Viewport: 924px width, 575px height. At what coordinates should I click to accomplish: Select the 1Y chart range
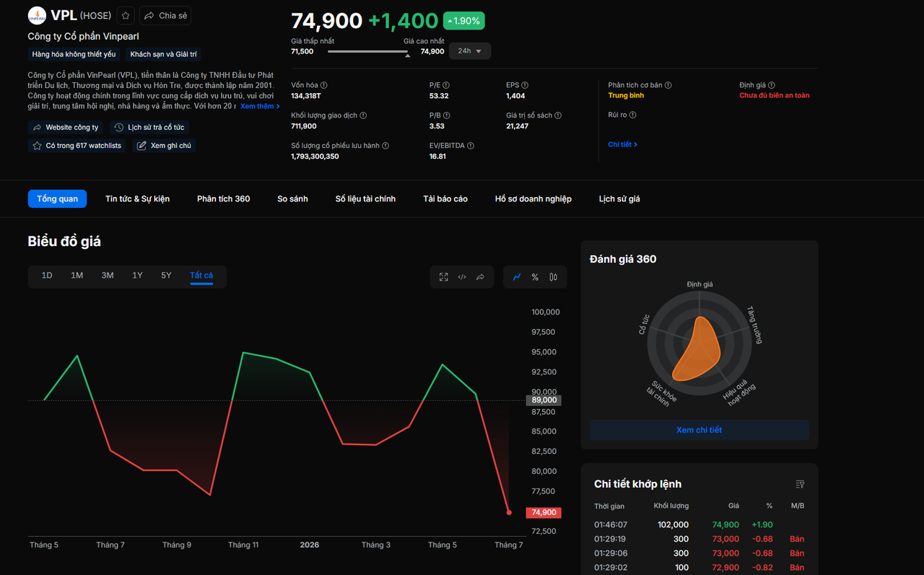pos(137,276)
